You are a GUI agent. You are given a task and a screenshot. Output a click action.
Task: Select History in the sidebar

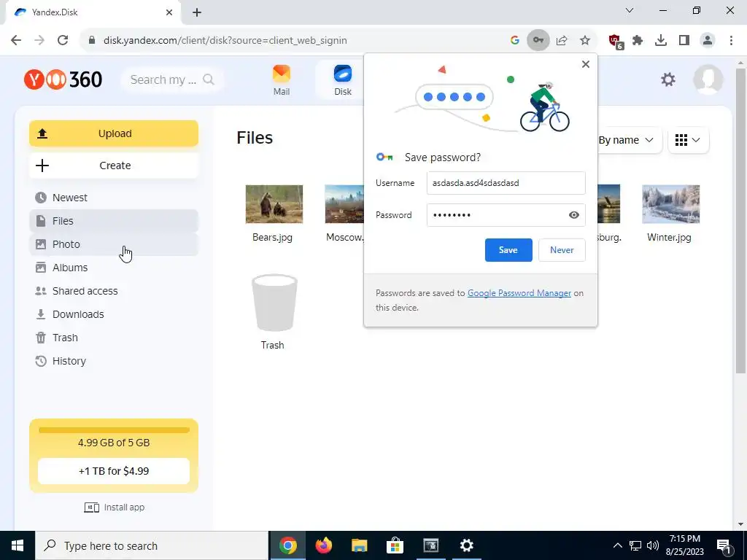(x=114, y=361)
